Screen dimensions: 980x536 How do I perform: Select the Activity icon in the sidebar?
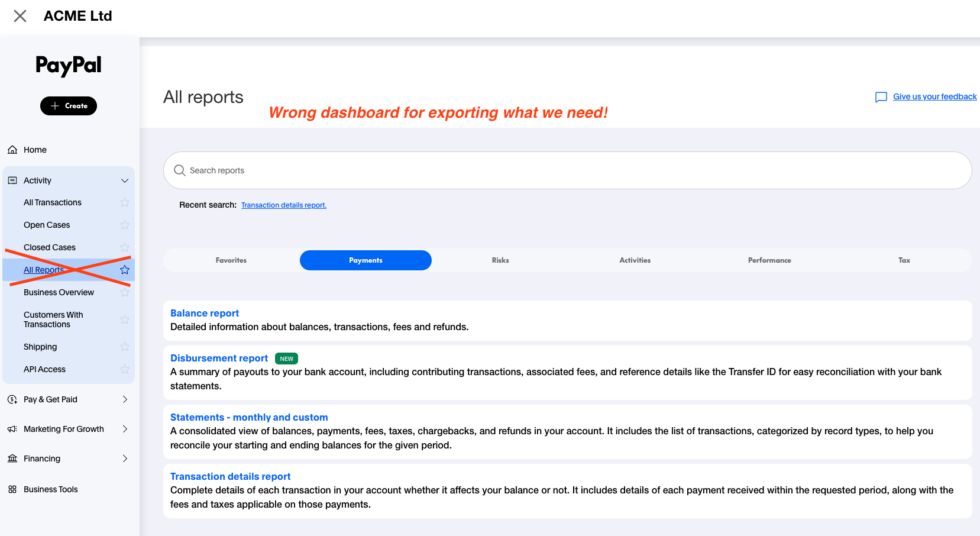click(x=12, y=180)
